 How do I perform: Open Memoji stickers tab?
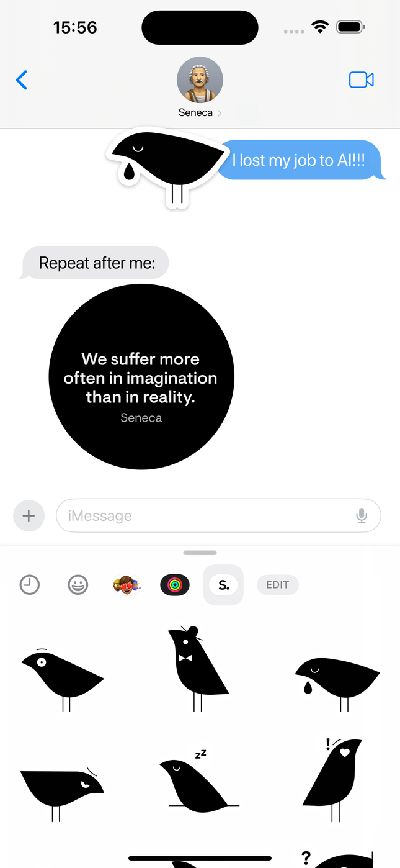[x=127, y=584]
